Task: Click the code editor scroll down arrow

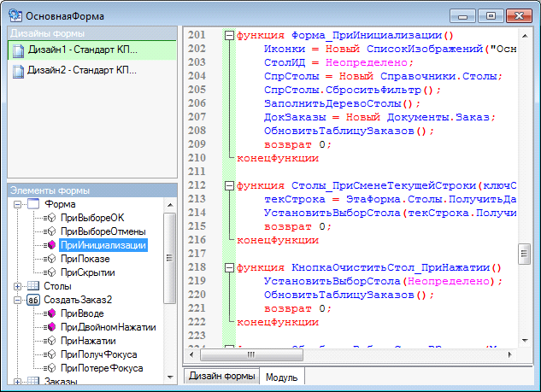Action: 525,341
